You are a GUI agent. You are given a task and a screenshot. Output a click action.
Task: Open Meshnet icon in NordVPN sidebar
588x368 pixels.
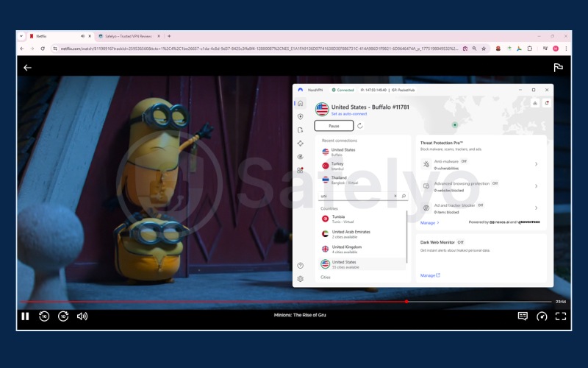[301, 143]
